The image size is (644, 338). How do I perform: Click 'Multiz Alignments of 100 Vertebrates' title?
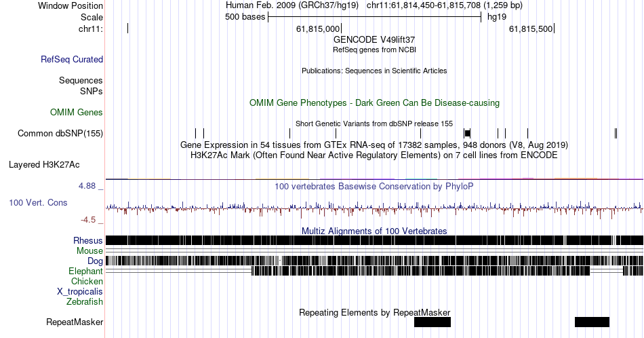[x=374, y=231]
